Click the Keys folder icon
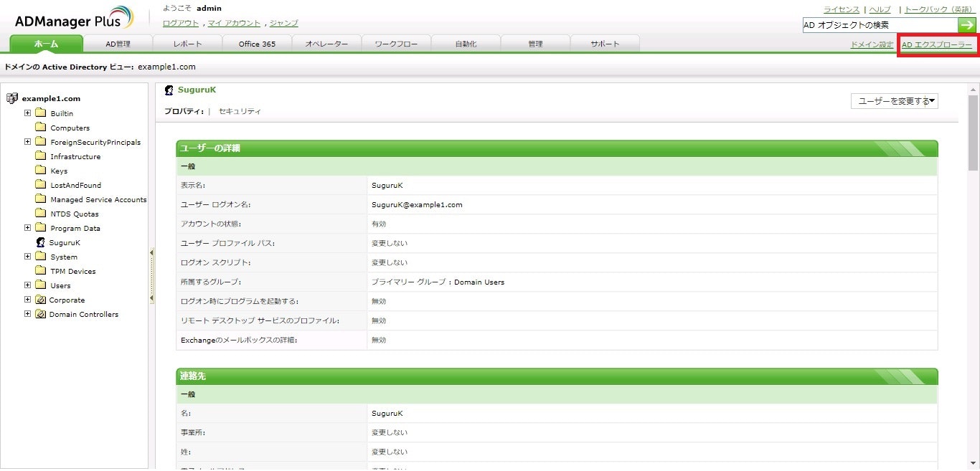Viewport: 980px width, 471px height. click(x=41, y=171)
